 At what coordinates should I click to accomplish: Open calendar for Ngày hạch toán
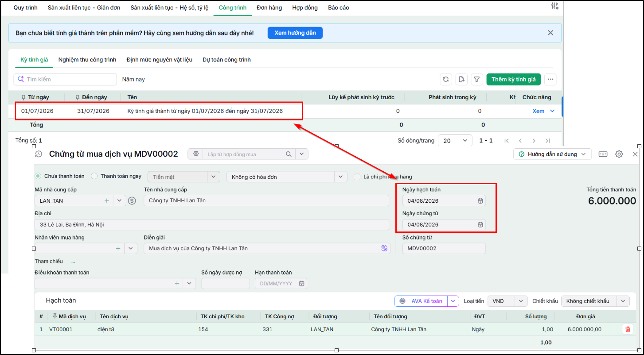coord(480,201)
